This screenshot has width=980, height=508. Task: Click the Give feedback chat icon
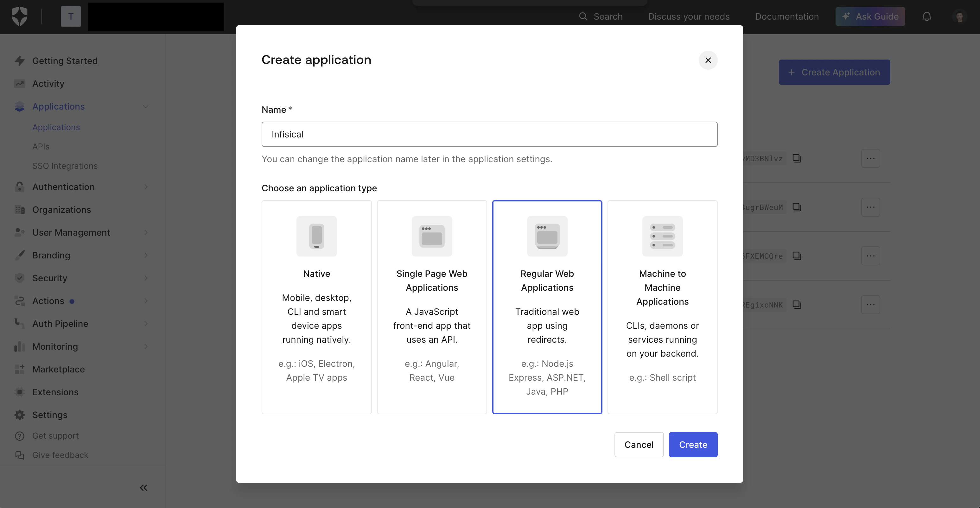19,455
